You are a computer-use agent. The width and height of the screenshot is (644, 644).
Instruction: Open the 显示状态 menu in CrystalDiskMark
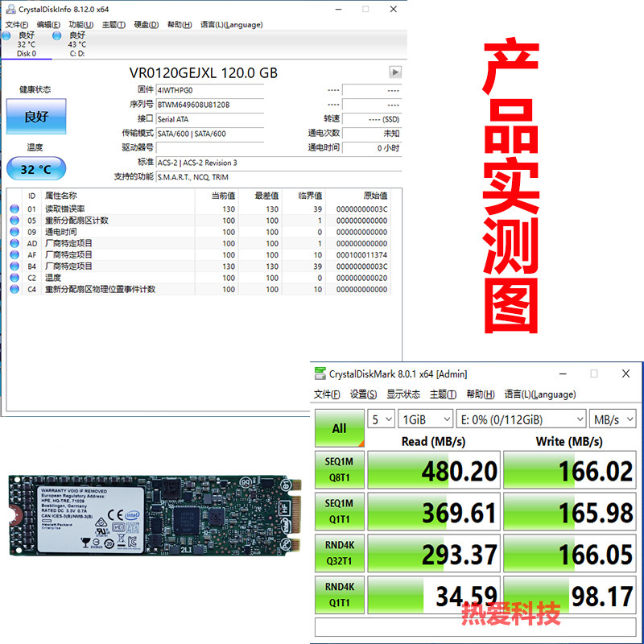(x=403, y=394)
